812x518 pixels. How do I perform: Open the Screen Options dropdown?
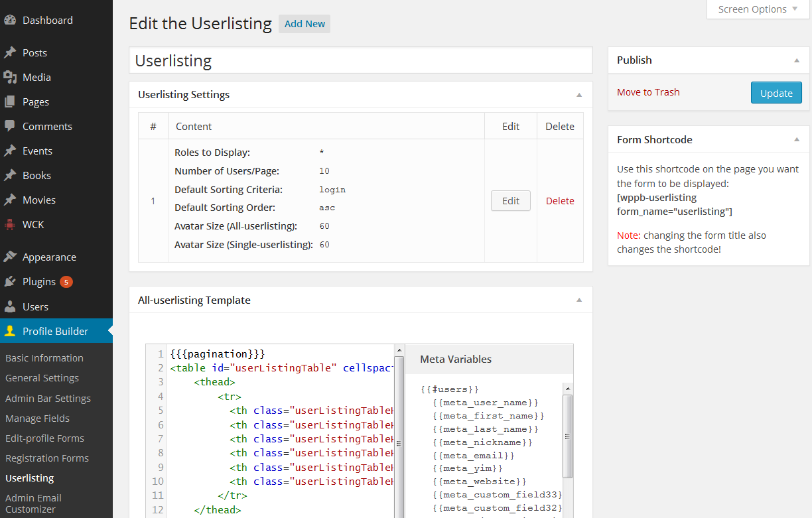point(758,9)
